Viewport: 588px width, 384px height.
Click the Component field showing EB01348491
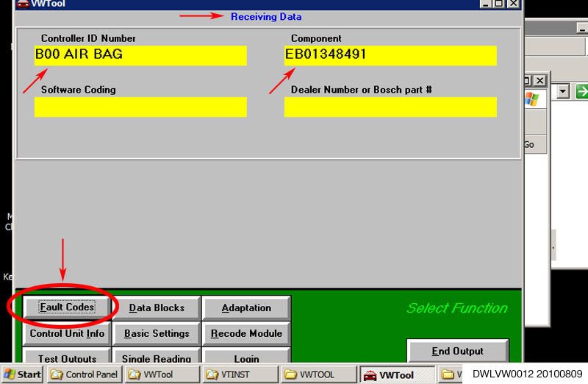(390, 55)
